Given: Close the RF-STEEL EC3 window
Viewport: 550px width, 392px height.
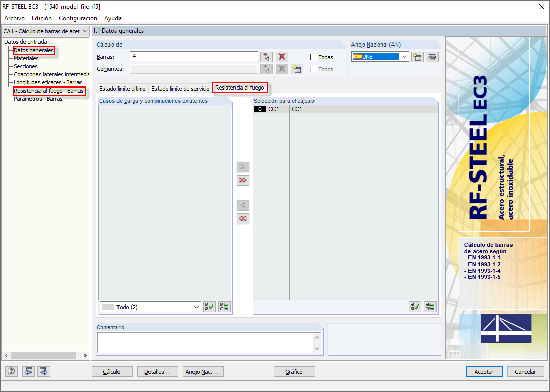Looking at the screenshot, I should click(541, 7).
